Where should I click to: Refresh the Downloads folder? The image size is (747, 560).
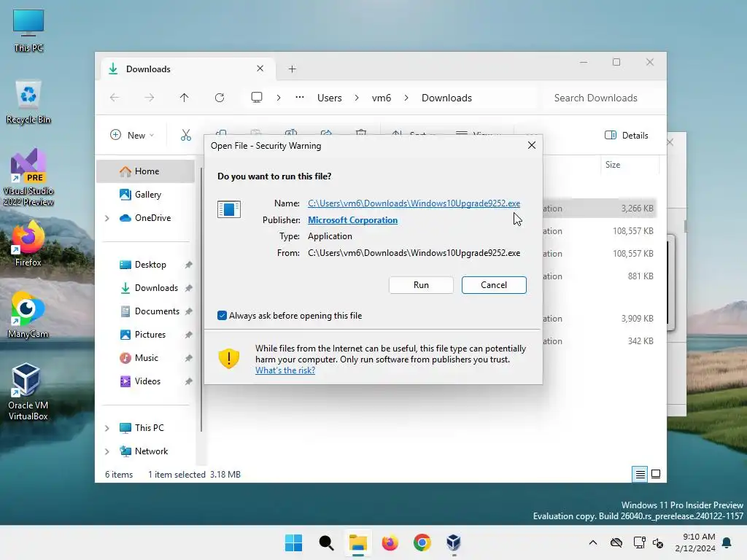click(219, 98)
